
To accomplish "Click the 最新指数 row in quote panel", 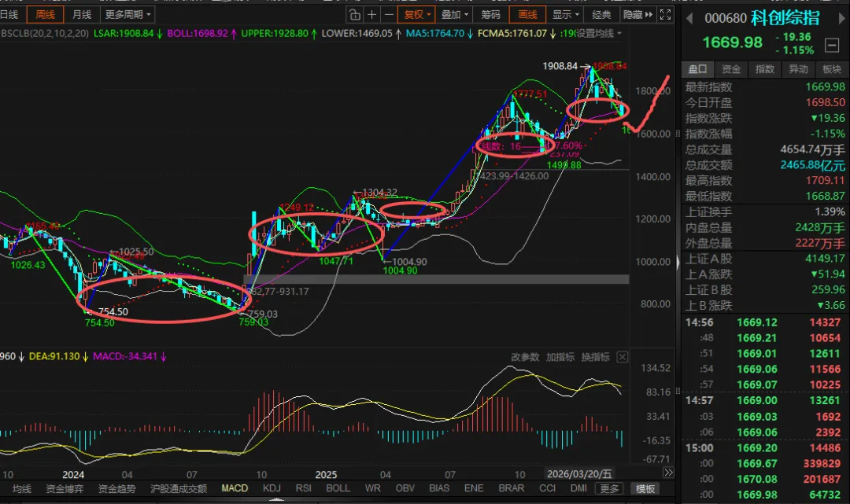I will tap(765, 86).
